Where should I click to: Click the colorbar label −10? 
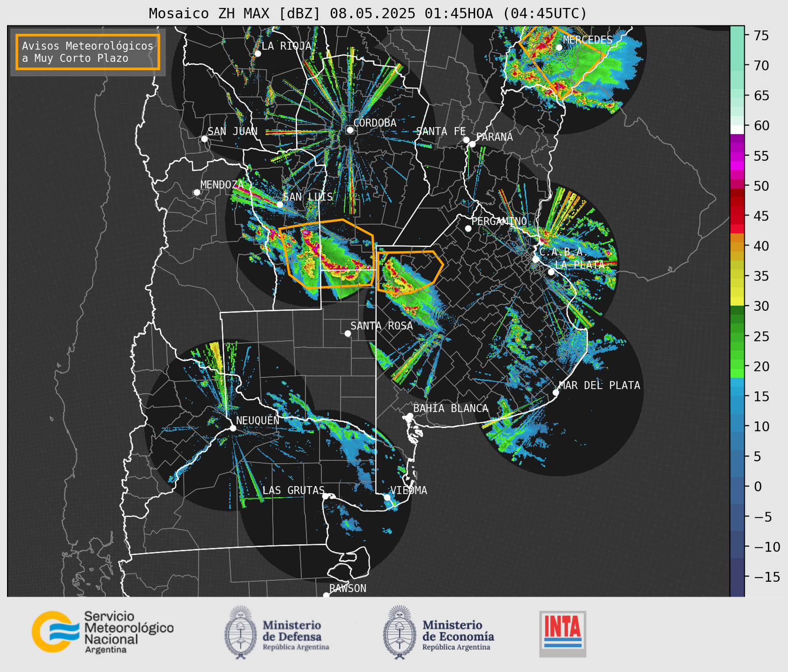(767, 547)
